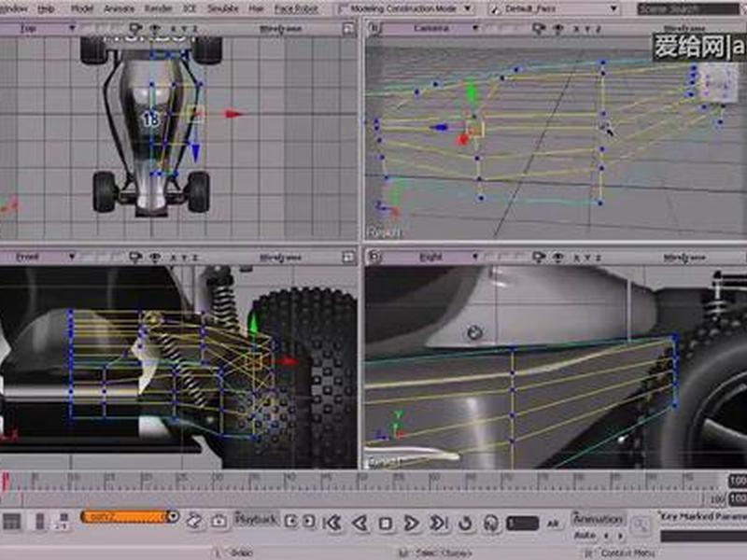747x560 pixels.
Task: Open Camera viewport Wireframe display mode menu
Action: pos(684,29)
